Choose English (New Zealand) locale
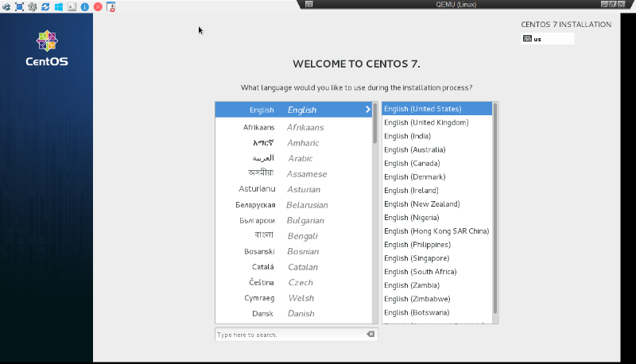 (436, 204)
